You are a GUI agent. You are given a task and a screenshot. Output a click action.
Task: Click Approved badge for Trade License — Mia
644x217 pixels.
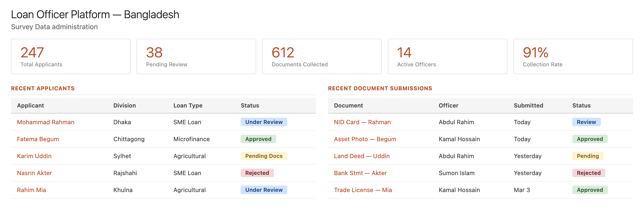(x=590, y=190)
